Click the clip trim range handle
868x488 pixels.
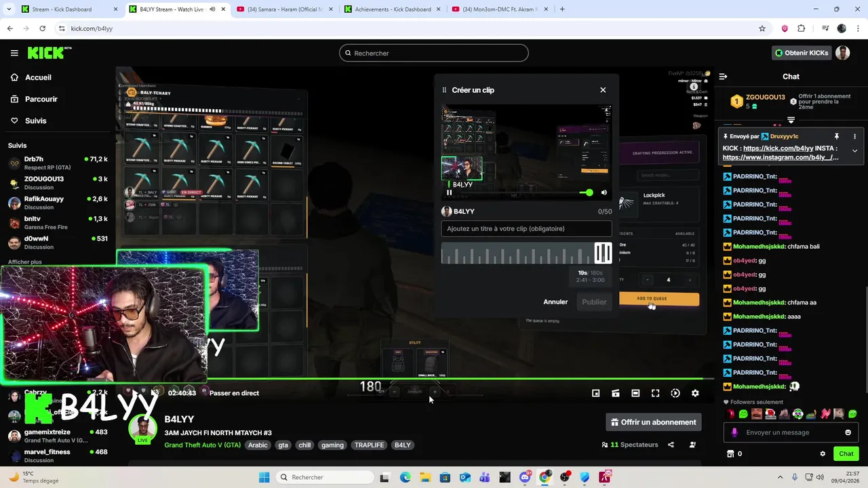[x=603, y=253]
